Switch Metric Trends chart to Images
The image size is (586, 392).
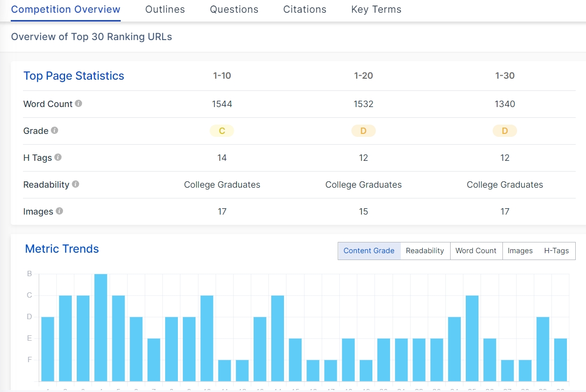(520, 251)
